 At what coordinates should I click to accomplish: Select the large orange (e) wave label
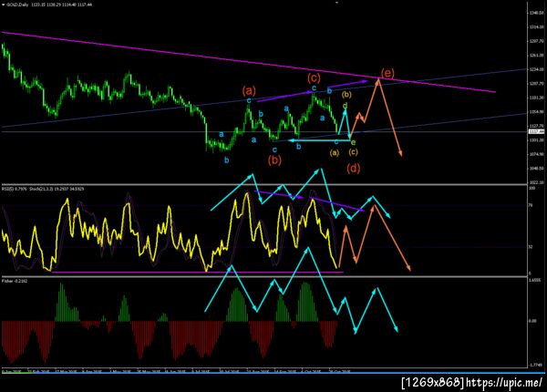(x=387, y=73)
